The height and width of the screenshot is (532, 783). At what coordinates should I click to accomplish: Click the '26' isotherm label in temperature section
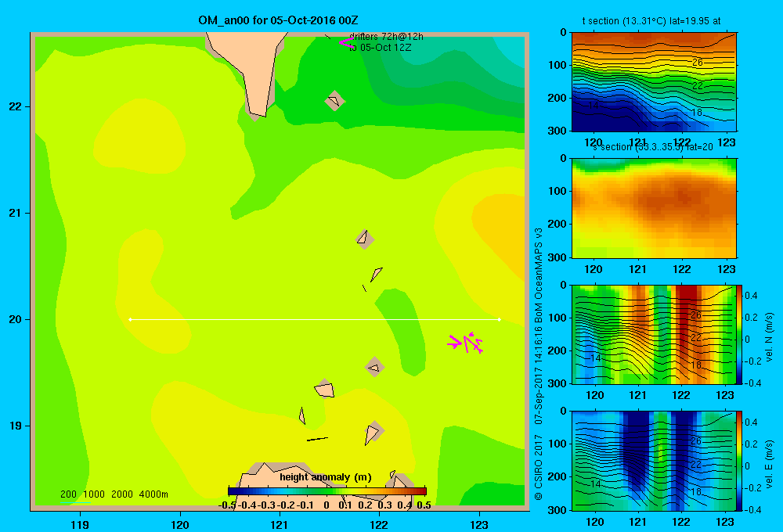pyautogui.click(x=698, y=63)
